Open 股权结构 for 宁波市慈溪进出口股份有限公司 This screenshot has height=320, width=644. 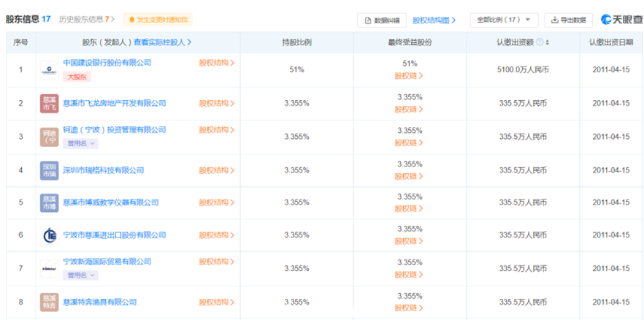[x=217, y=235]
